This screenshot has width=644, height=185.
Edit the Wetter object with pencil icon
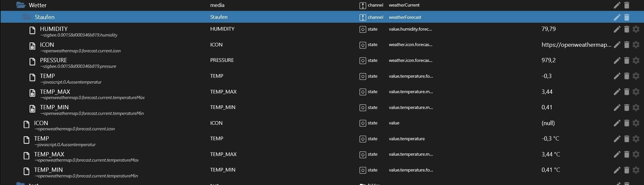pos(617,5)
